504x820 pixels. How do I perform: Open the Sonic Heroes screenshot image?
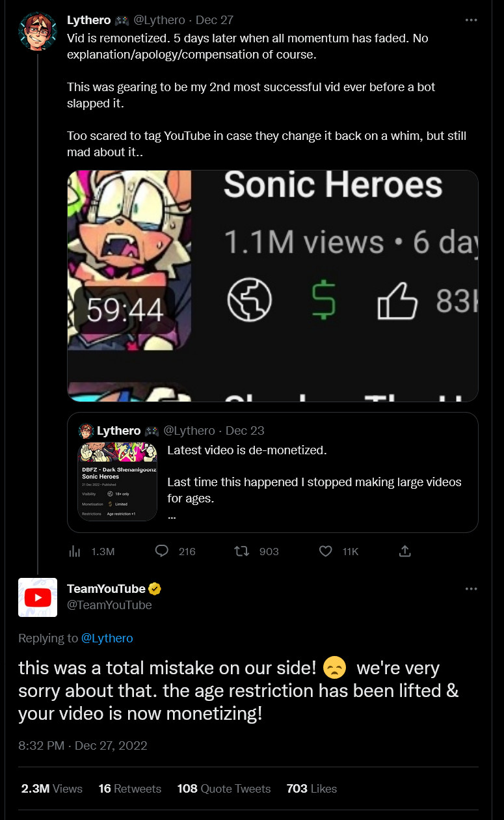(x=272, y=286)
